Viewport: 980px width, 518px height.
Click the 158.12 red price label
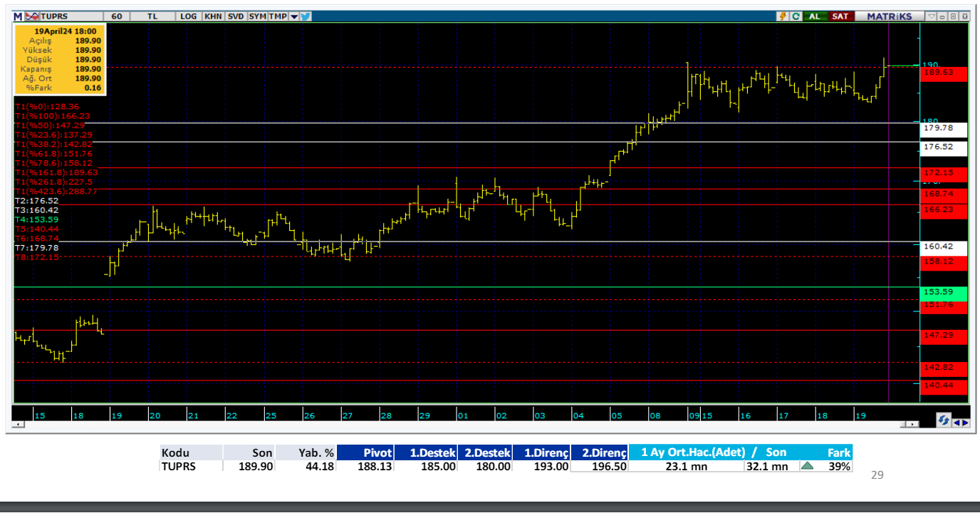point(944,263)
